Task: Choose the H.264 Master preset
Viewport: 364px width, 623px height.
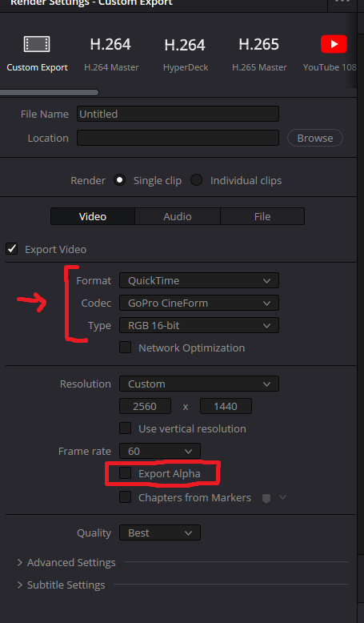Action: click(x=110, y=53)
